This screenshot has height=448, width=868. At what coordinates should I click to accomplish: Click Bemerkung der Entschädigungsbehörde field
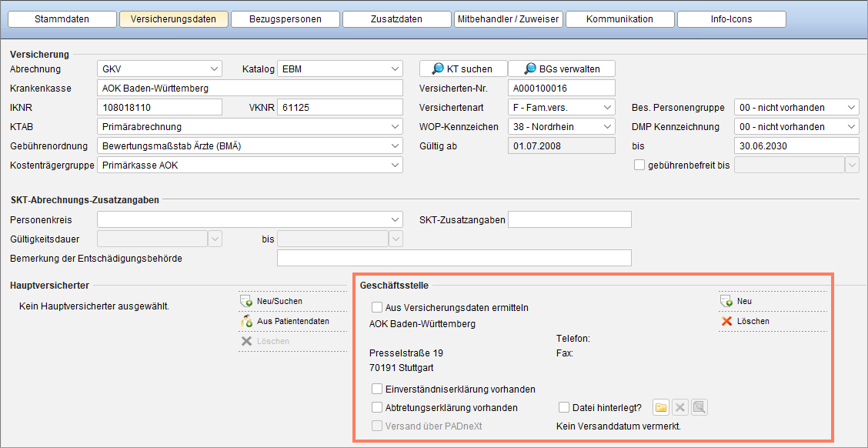pos(454,258)
